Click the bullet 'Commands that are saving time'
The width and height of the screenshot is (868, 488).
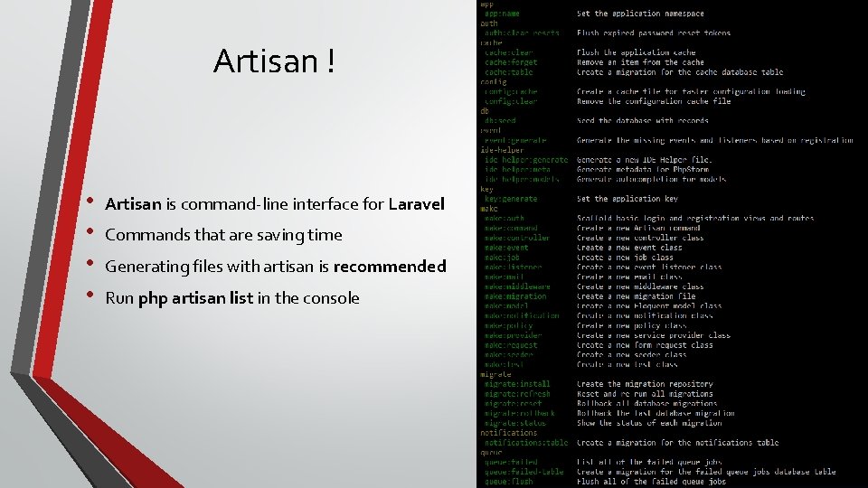click(x=223, y=235)
